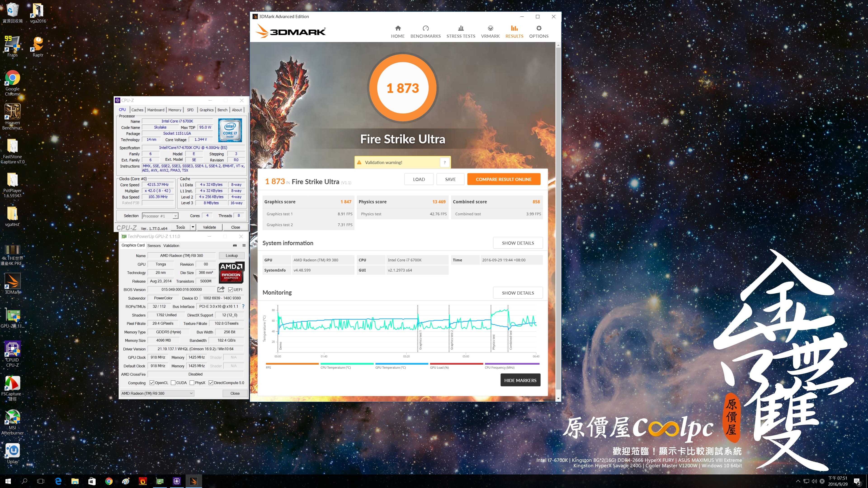This screenshot has height=488, width=868.
Task: Switch to the Mainboard tab in CPU-Z
Action: [x=156, y=110]
